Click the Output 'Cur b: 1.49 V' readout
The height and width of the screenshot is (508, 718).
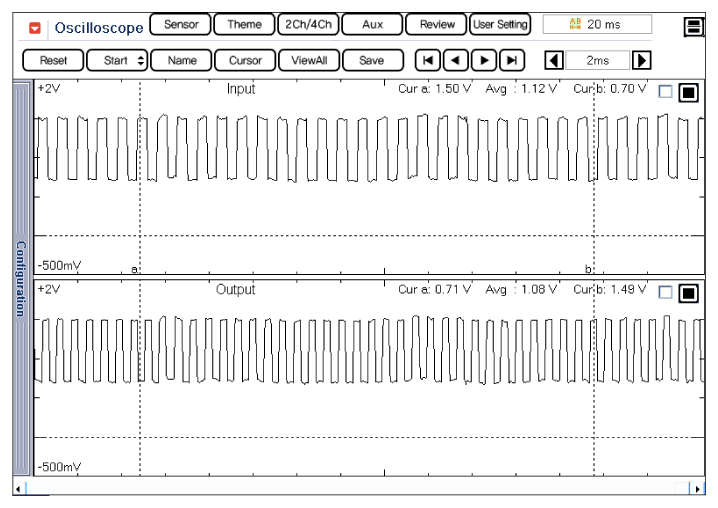click(609, 290)
